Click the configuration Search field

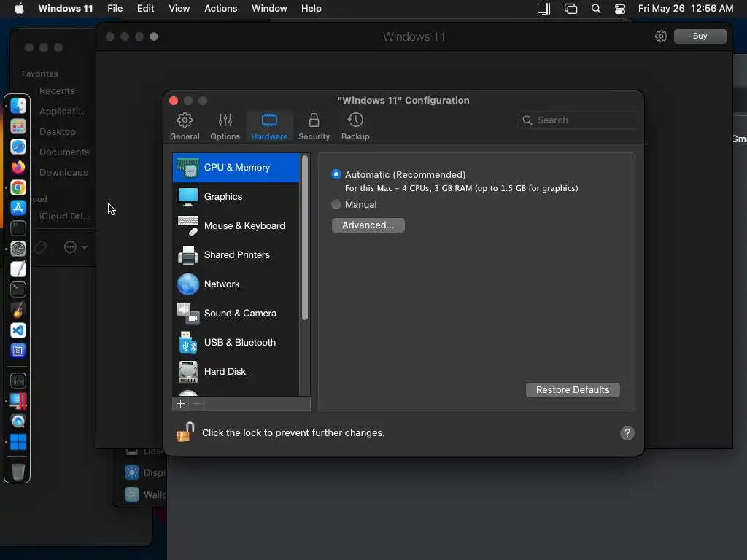pos(578,120)
